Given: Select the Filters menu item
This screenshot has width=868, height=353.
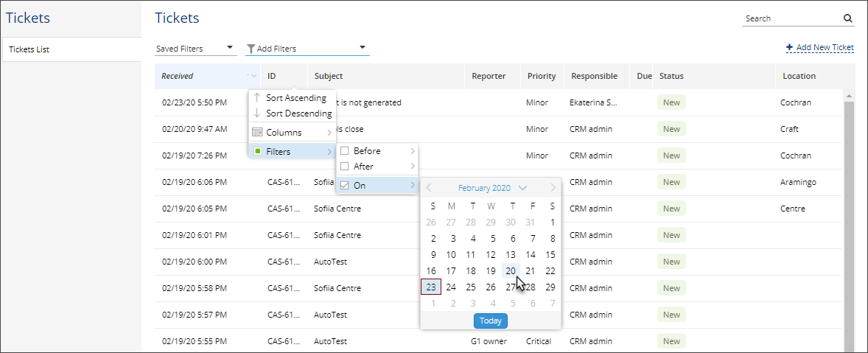Looking at the screenshot, I should click(293, 152).
